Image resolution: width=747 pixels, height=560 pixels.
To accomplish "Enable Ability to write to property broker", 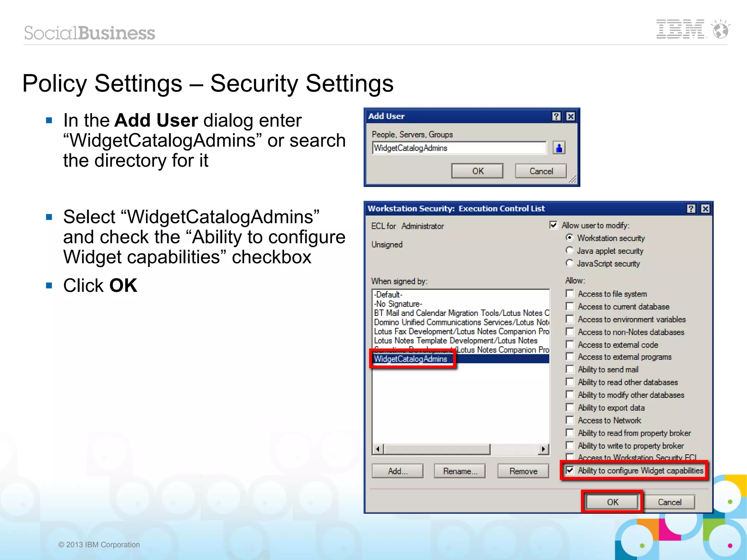I will tap(570, 445).
